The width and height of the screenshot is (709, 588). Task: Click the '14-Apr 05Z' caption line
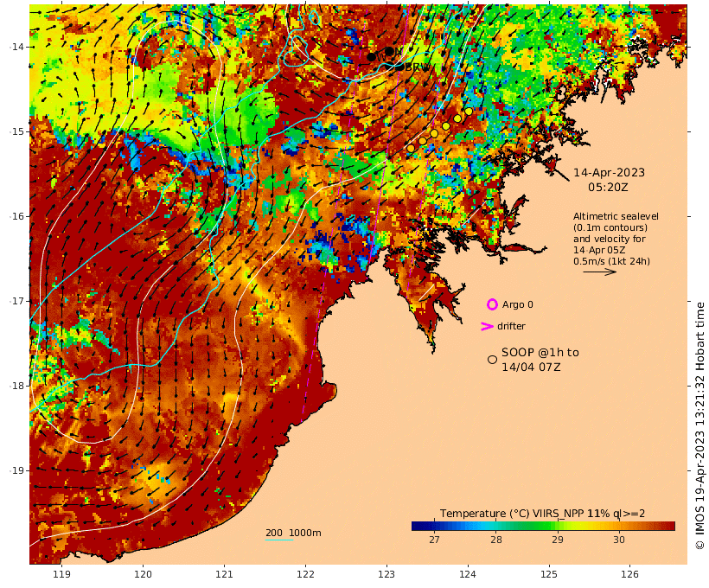coord(599,250)
